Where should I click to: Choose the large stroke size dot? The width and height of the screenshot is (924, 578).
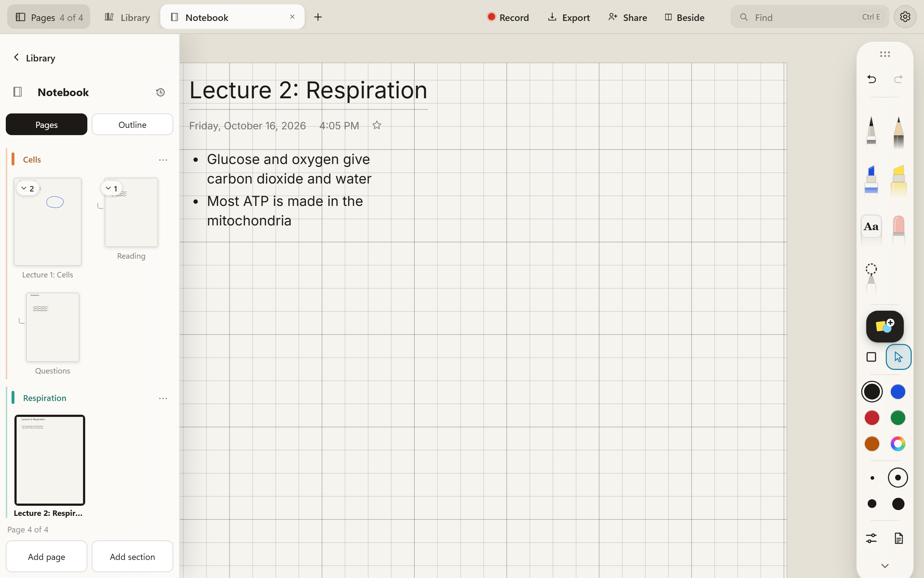pyautogui.click(x=872, y=504)
